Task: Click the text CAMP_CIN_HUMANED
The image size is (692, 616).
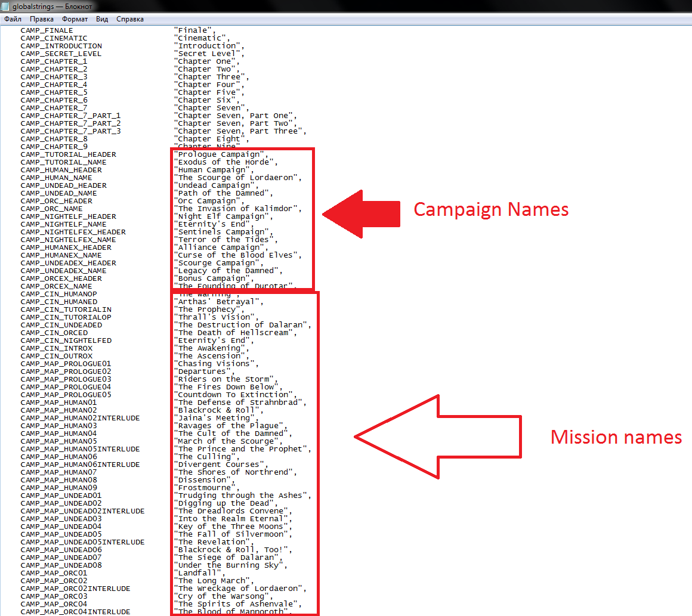Action: pos(58,302)
